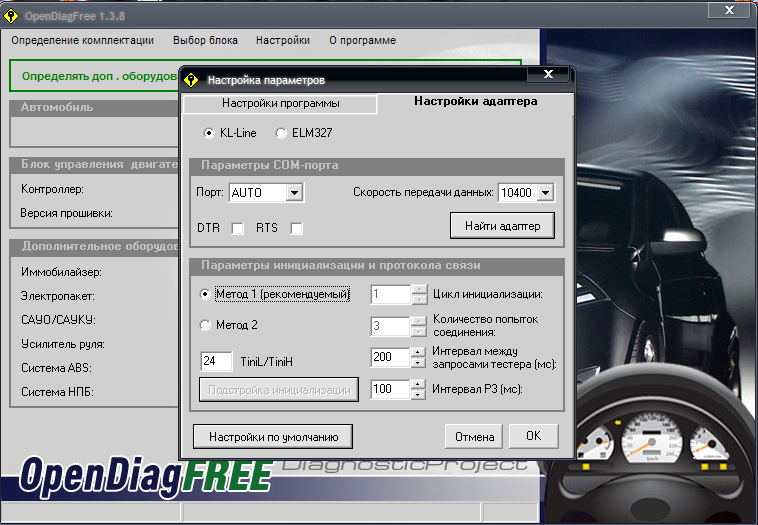The image size is (758, 525).
Task: Click the OpenDiagFree title bar icon
Action: pyautogui.click(x=11, y=16)
